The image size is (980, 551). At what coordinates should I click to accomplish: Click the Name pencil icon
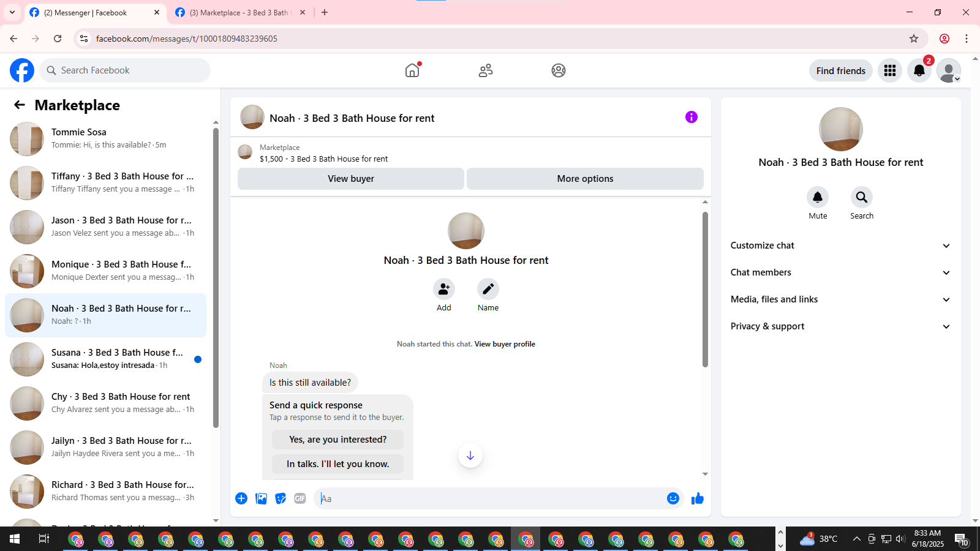(488, 289)
